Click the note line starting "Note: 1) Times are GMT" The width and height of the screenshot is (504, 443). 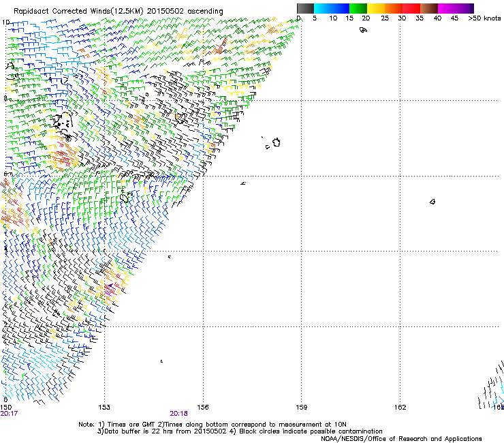point(212,425)
